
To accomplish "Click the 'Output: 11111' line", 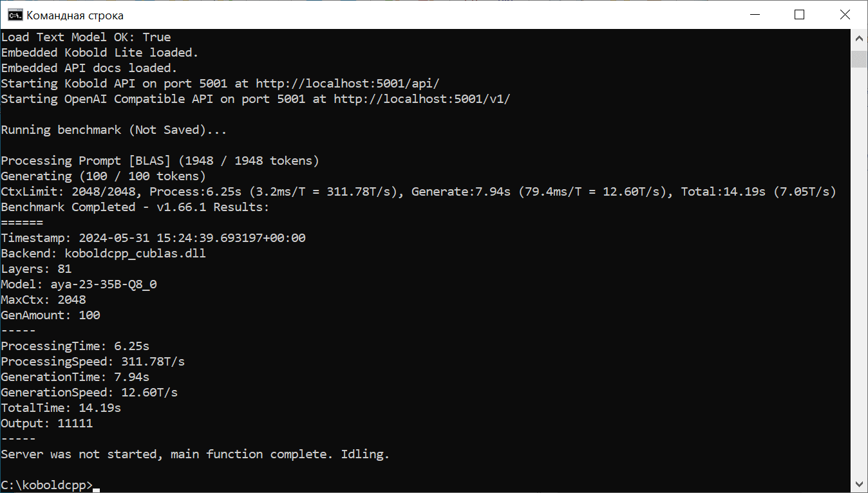I will click(x=46, y=423).
